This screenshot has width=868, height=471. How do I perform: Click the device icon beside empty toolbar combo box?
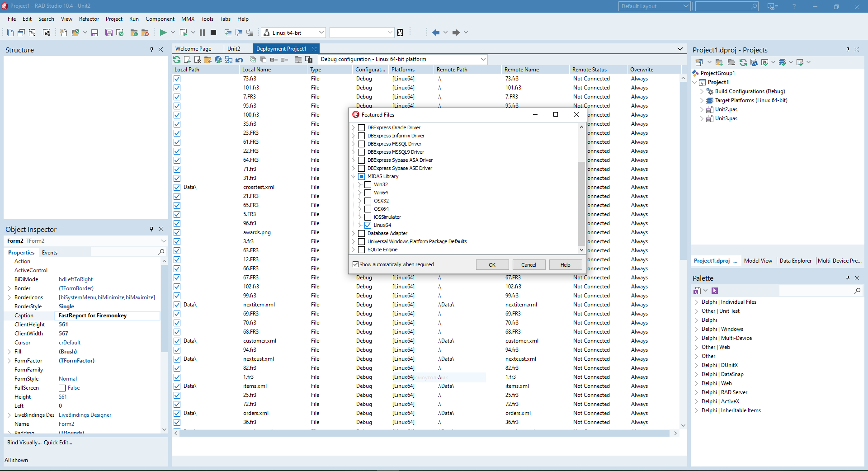click(x=400, y=33)
